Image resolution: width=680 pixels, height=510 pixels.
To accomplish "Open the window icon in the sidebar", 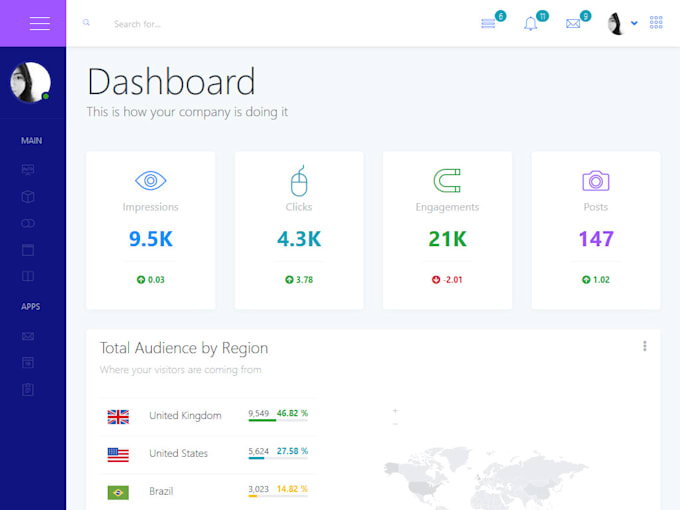I will (x=28, y=249).
